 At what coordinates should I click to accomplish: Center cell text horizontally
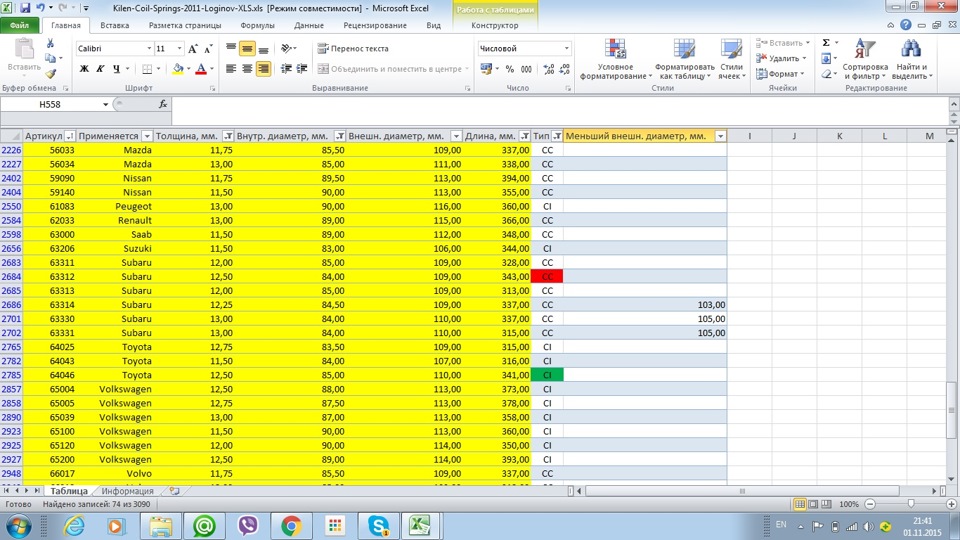(247, 69)
